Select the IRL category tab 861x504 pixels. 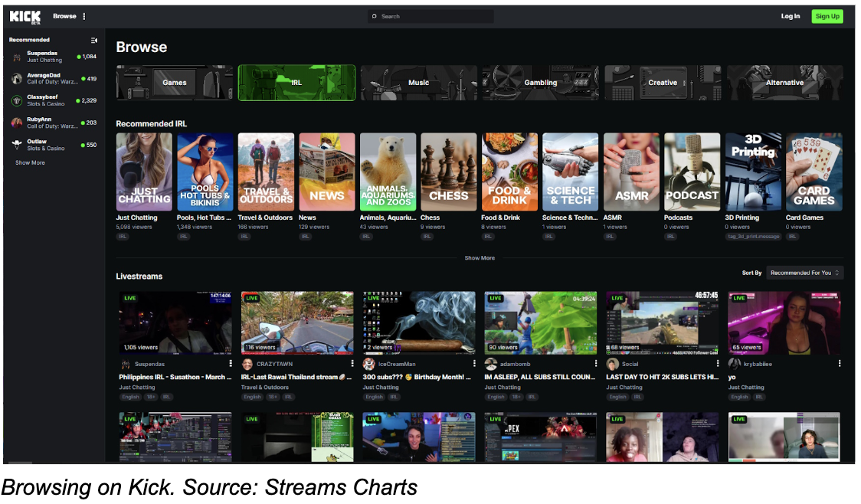point(296,83)
